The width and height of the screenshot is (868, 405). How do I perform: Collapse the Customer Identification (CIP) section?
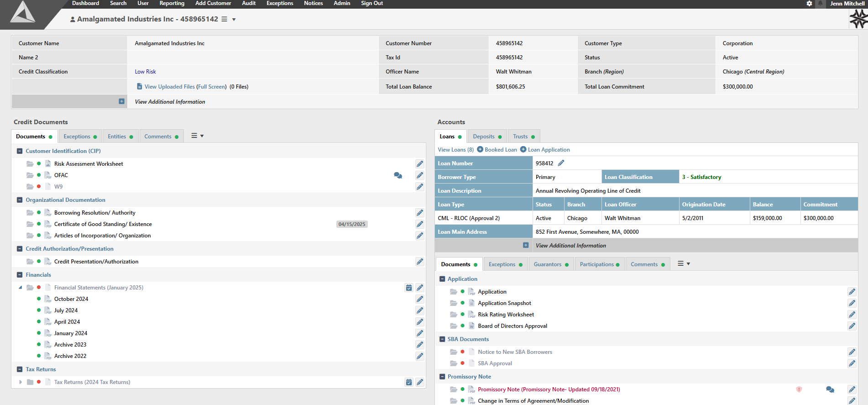[x=20, y=151]
